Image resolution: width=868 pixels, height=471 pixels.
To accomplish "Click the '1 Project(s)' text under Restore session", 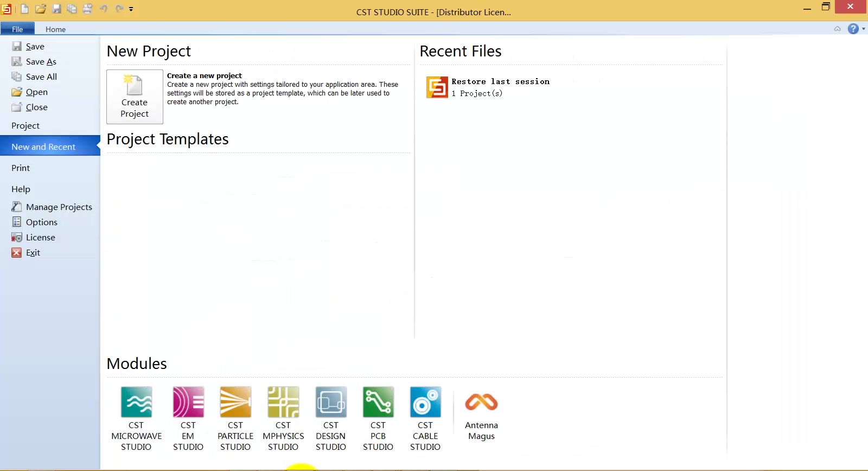I will click(x=477, y=93).
